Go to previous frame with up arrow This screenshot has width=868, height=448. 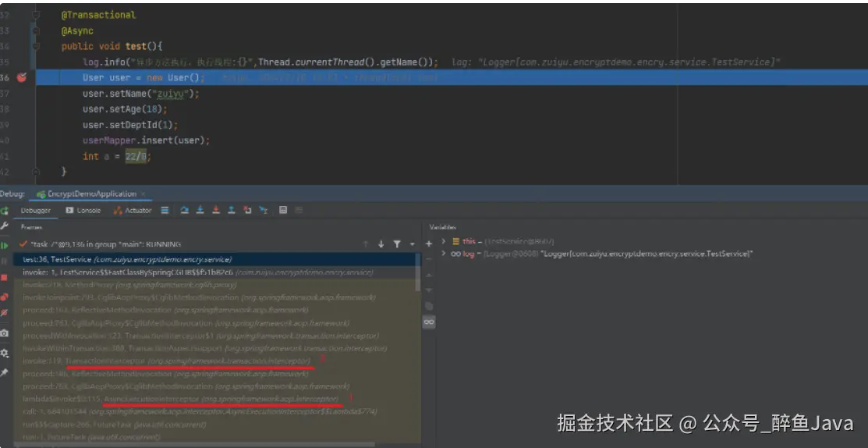[365, 244]
